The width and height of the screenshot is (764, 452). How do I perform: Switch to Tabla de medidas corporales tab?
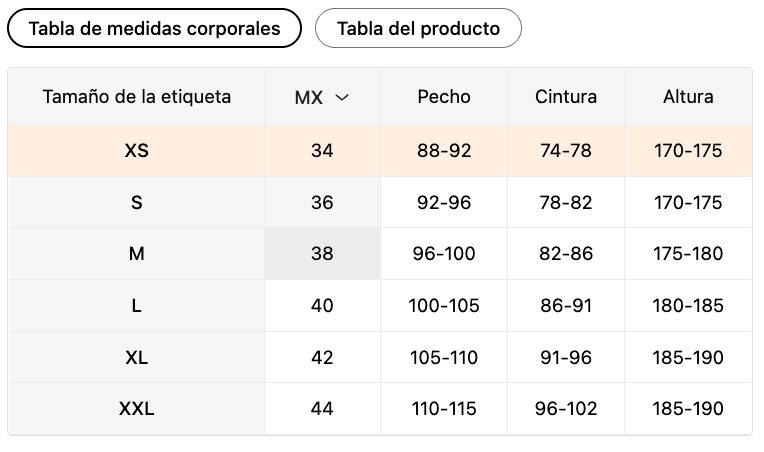point(154,28)
